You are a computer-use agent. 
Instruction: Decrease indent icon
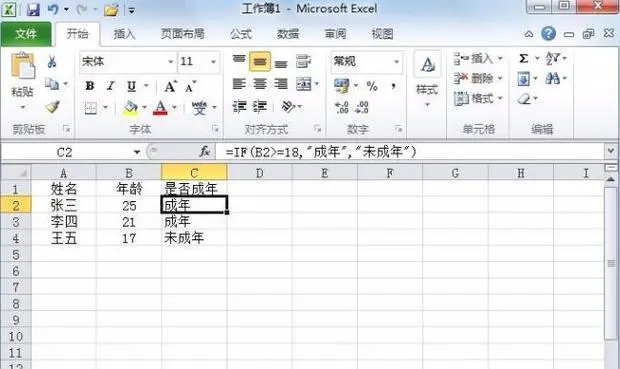coord(239,107)
